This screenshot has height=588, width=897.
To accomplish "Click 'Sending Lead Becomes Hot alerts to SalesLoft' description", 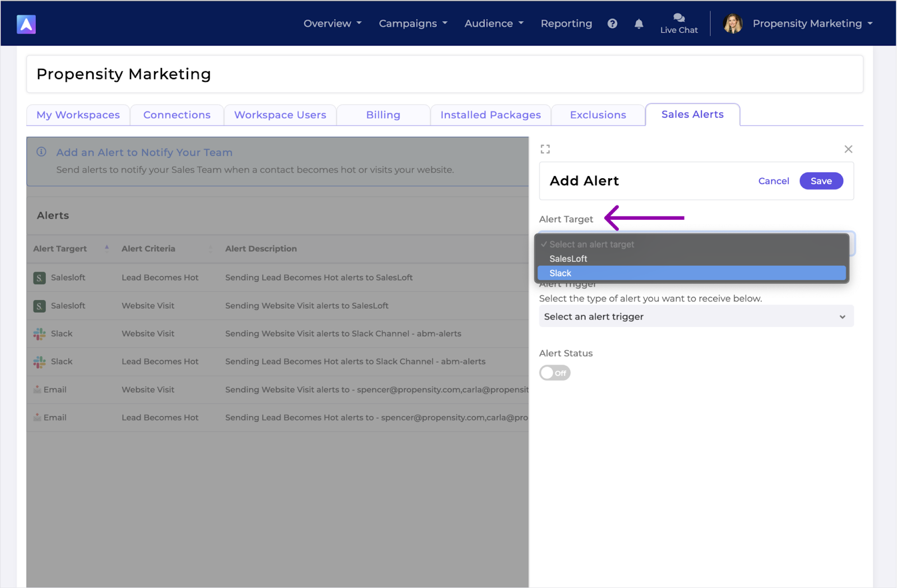I will pos(319,277).
